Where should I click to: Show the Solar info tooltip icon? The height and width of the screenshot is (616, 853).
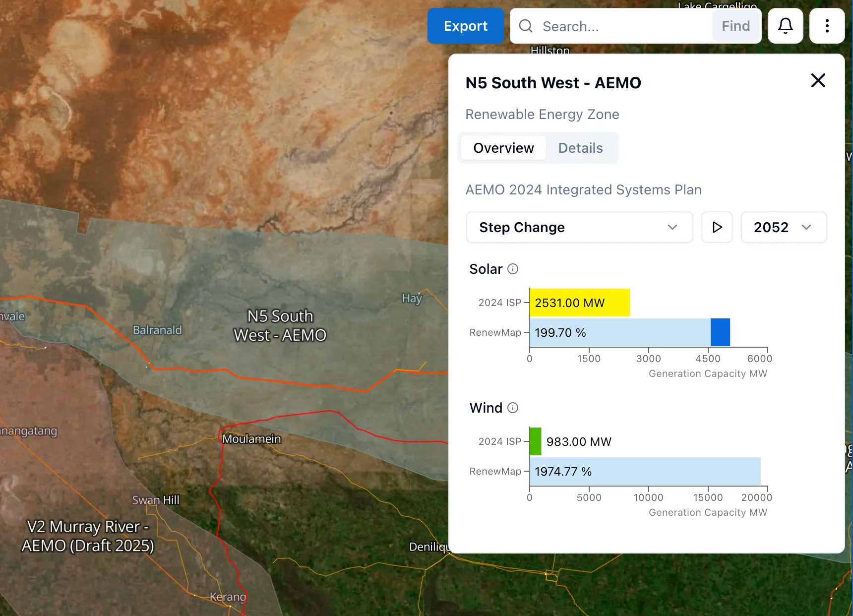[x=512, y=269]
